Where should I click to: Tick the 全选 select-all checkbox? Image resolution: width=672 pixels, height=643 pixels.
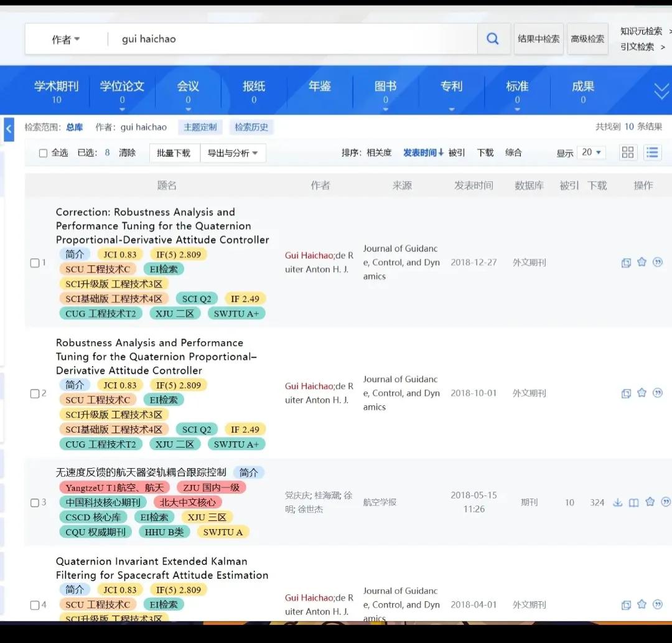tap(43, 153)
